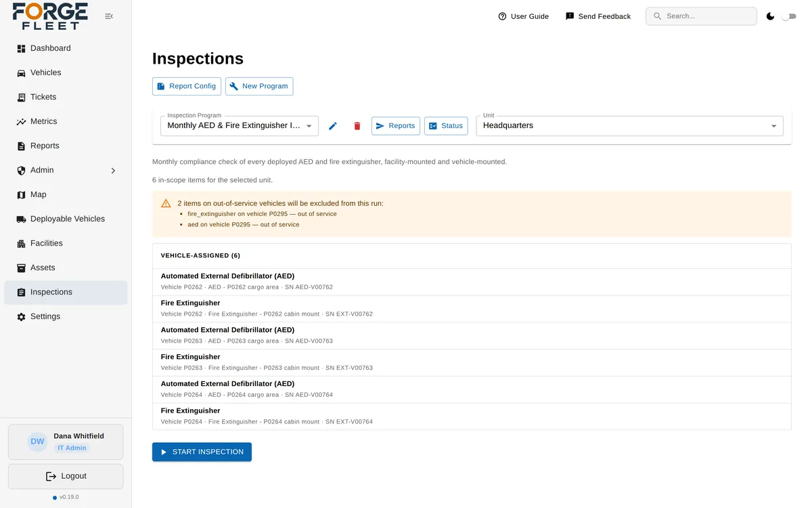Click the Map icon in sidebar
Viewport: 812px width, 508px height.
point(21,195)
